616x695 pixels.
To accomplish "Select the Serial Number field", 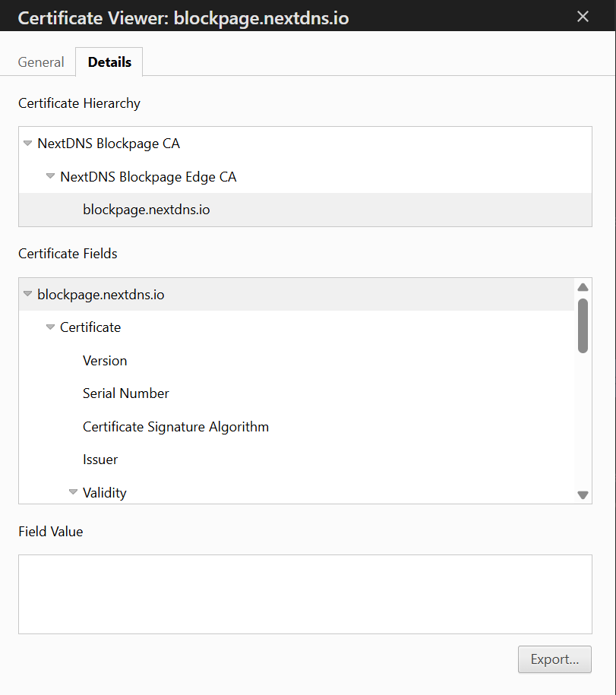I will [126, 393].
